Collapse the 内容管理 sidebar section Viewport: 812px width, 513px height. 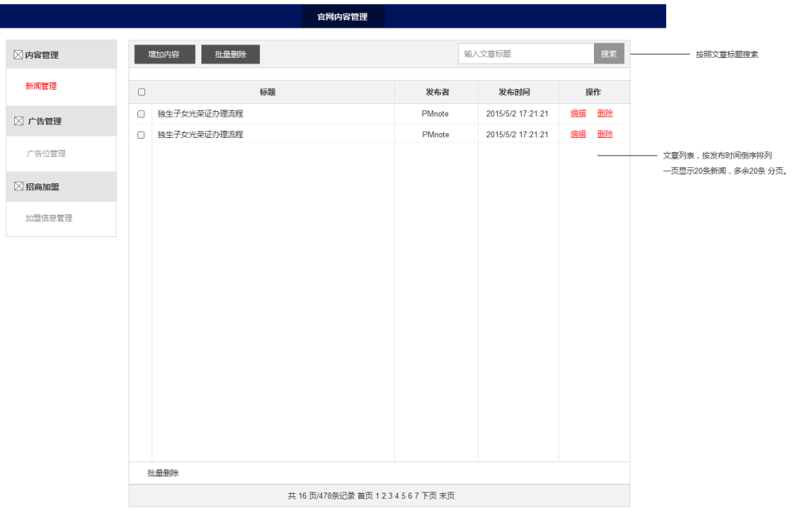42,55
